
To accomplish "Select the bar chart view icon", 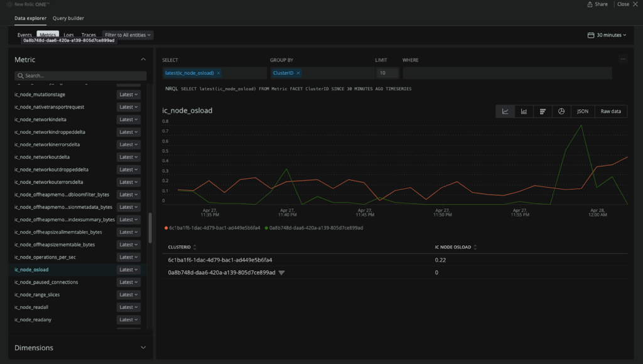I will 543,111.
